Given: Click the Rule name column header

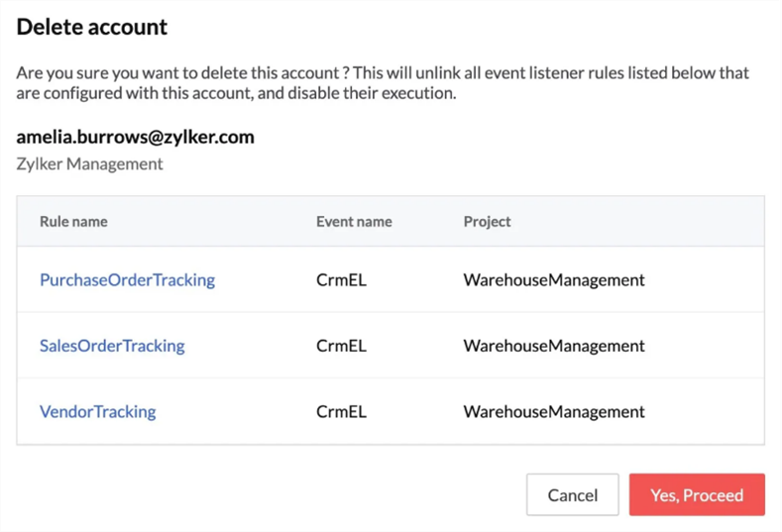Looking at the screenshot, I should [x=73, y=221].
